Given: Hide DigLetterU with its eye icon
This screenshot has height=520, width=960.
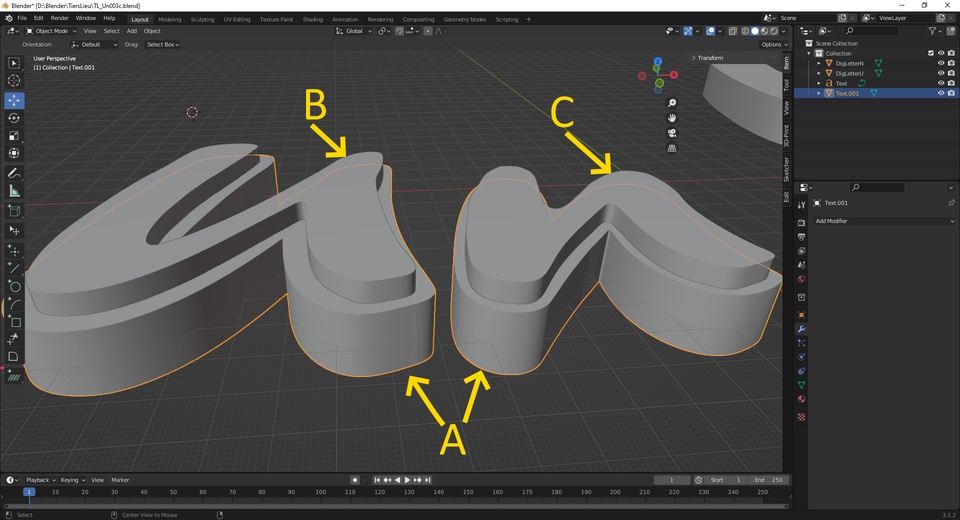Looking at the screenshot, I should (x=941, y=73).
